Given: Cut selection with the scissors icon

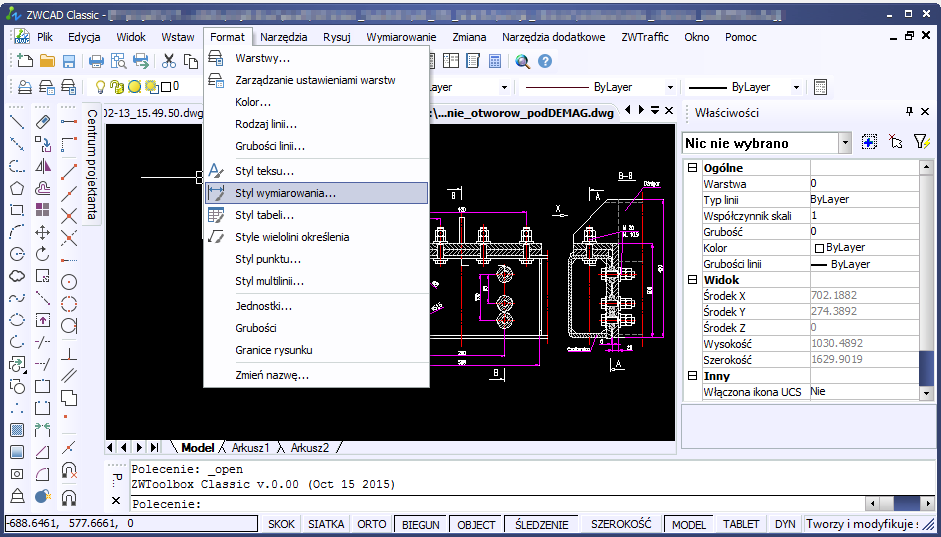Looking at the screenshot, I should [x=169, y=61].
